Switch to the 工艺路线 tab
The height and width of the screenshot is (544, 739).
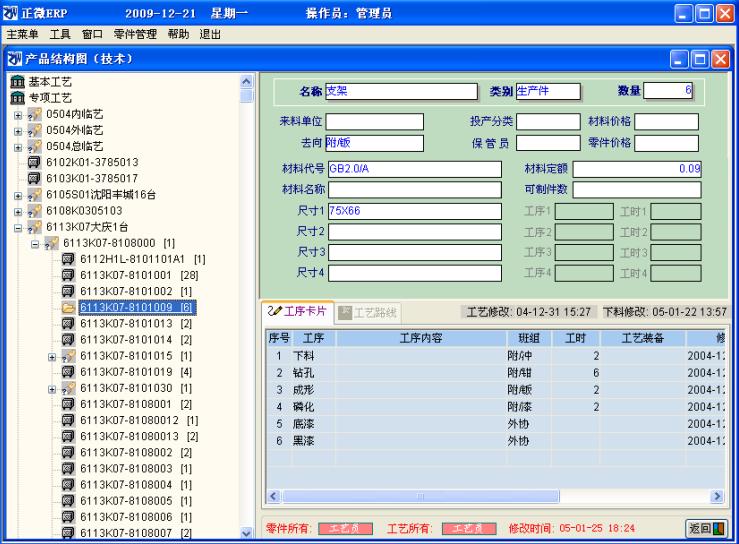pyautogui.click(x=368, y=313)
